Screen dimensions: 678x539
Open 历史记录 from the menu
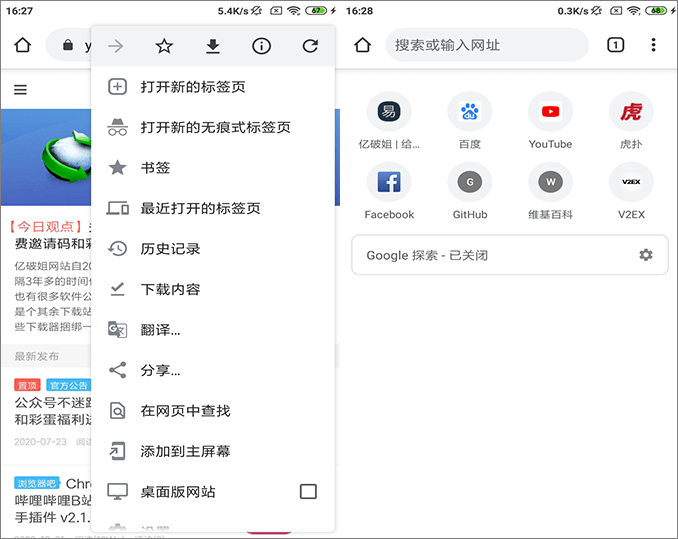(213, 249)
